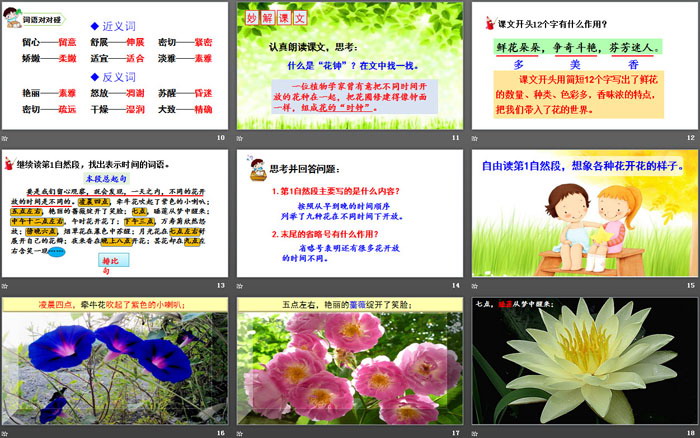Viewport: 700px width, 438px height.
Task: Click the animation star icon under slide 17
Action: coord(240,433)
